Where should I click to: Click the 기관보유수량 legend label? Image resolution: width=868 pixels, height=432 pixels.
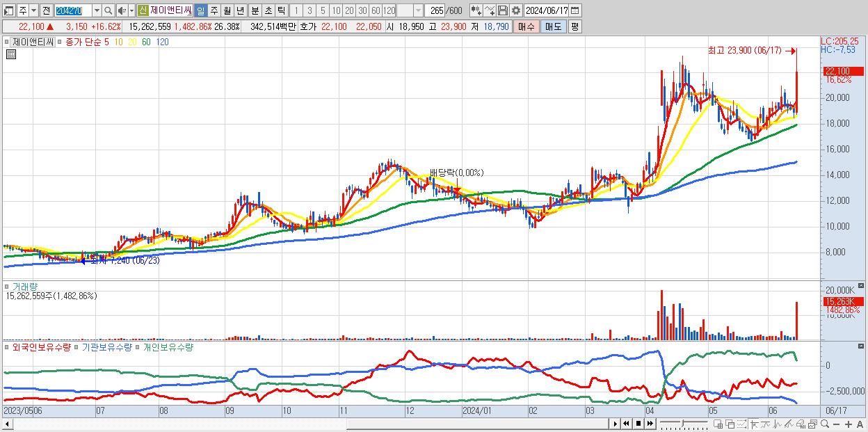(x=106, y=346)
